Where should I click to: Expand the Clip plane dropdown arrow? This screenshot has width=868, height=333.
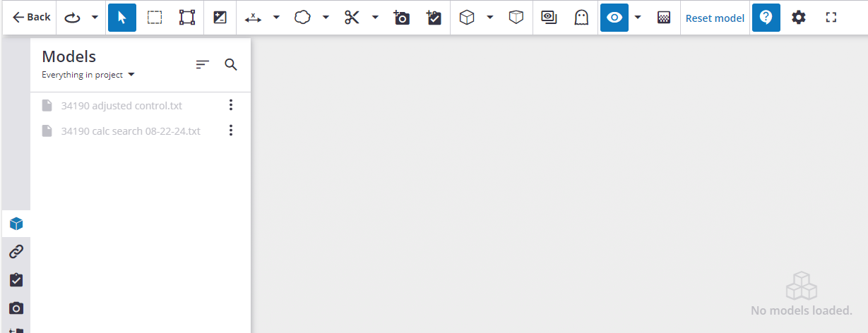pyautogui.click(x=375, y=18)
